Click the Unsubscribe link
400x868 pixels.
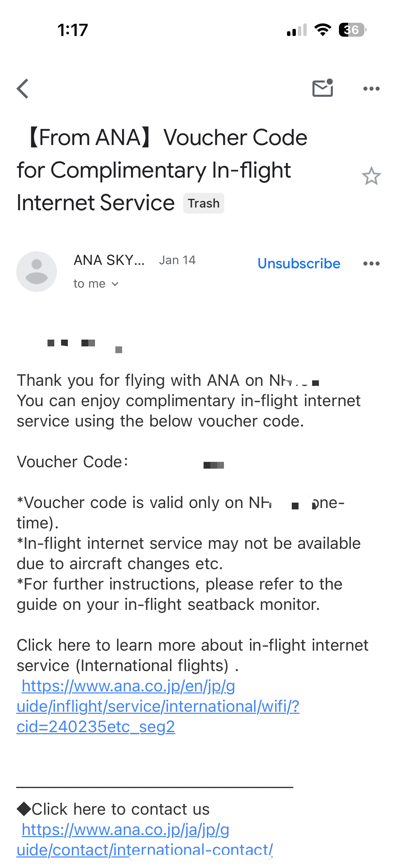tap(299, 264)
